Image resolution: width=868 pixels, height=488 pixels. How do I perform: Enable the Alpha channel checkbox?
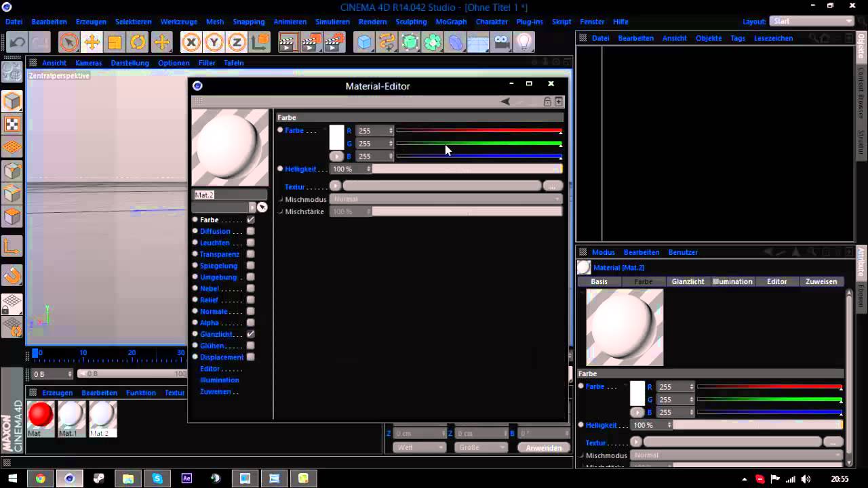(251, 323)
